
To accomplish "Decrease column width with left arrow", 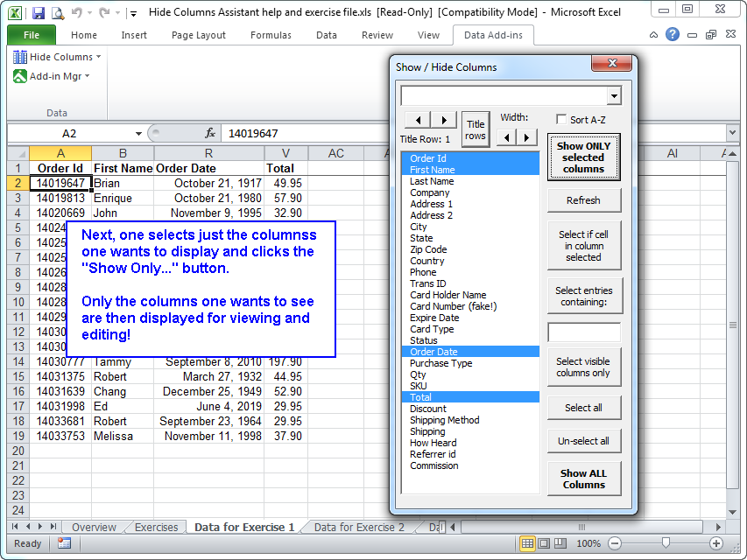I will tap(506, 137).
